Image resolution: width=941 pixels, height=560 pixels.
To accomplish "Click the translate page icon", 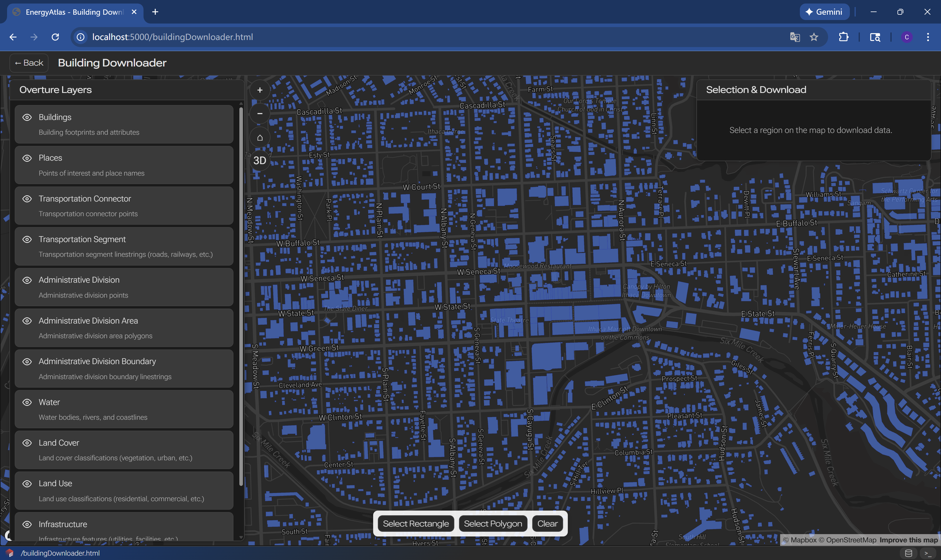I will click(795, 37).
